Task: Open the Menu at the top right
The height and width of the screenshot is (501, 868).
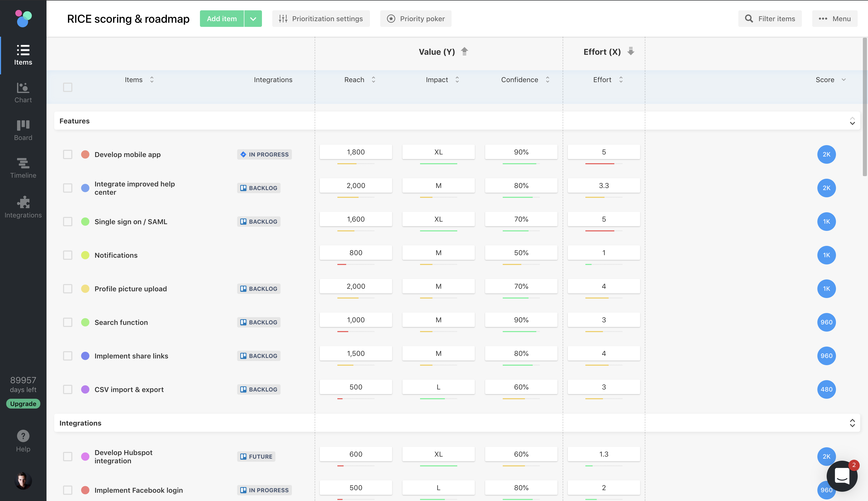Action: click(834, 19)
